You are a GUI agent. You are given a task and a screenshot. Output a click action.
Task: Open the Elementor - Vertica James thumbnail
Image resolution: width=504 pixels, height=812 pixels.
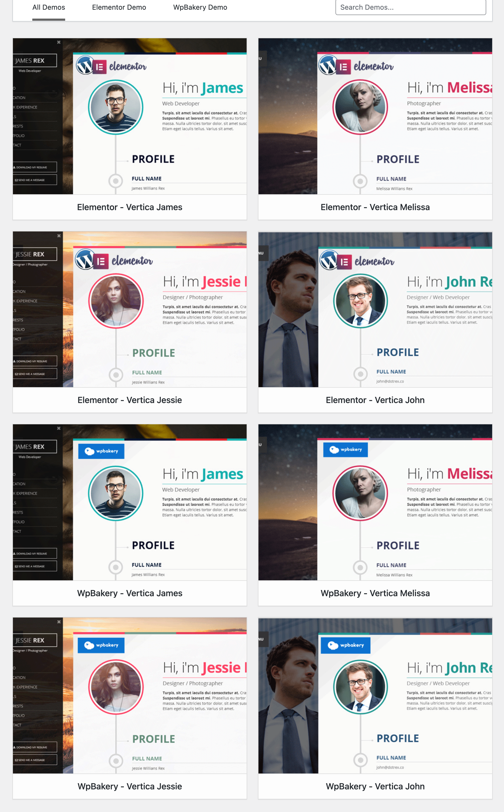130,116
